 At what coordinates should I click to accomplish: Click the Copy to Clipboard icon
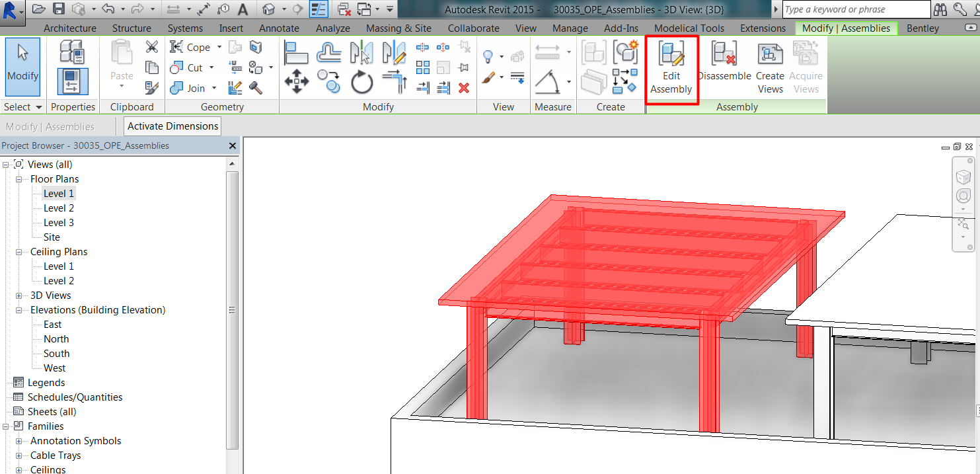coord(152,67)
